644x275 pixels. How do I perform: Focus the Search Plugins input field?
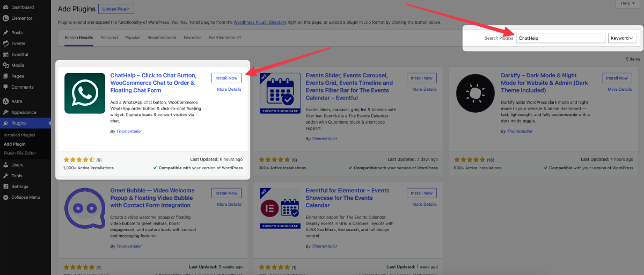click(561, 38)
